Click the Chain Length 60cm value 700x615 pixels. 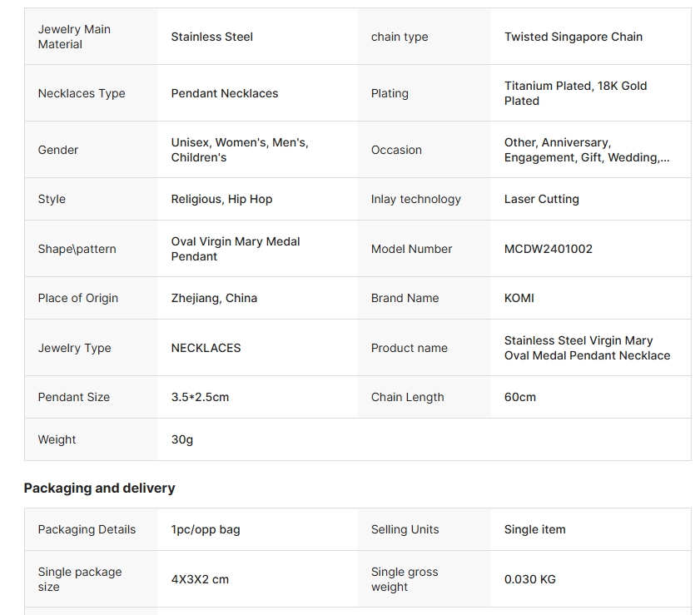pyautogui.click(x=519, y=397)
